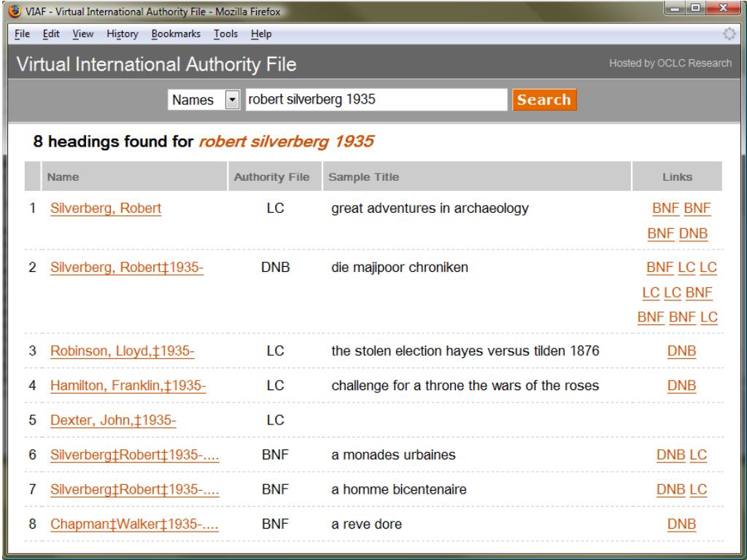This screenshot has height=560, width=747.
Task: Open the 'Hamilton, Franklin,‡1935-' heading
Action: coord(128,386)
